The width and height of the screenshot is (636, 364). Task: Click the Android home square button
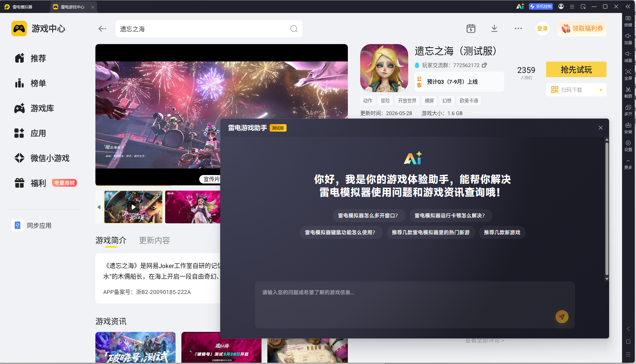tap(628, 342)
